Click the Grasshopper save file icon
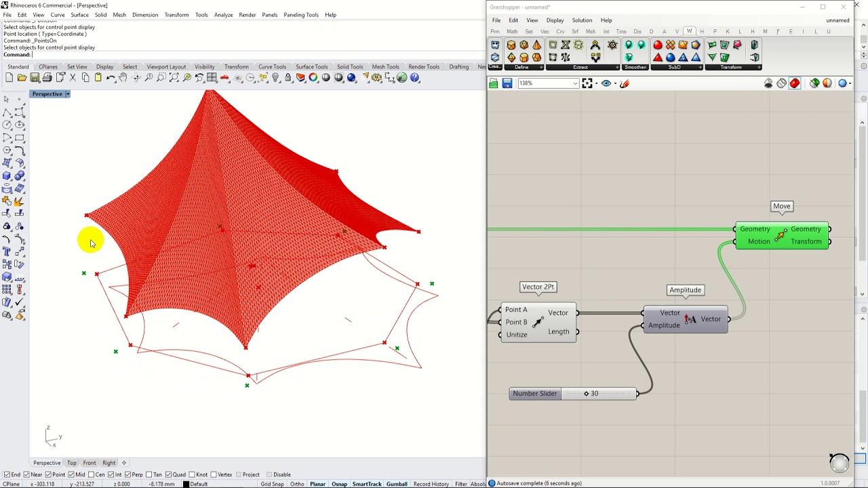This screenshot has height=488, width=868. [507, 83]
